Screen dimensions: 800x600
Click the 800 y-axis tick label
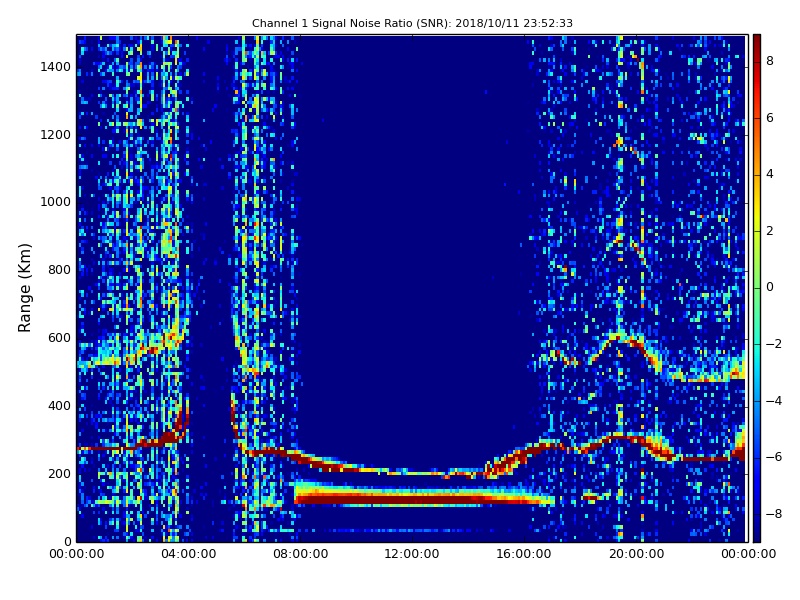tap(59, 270)
